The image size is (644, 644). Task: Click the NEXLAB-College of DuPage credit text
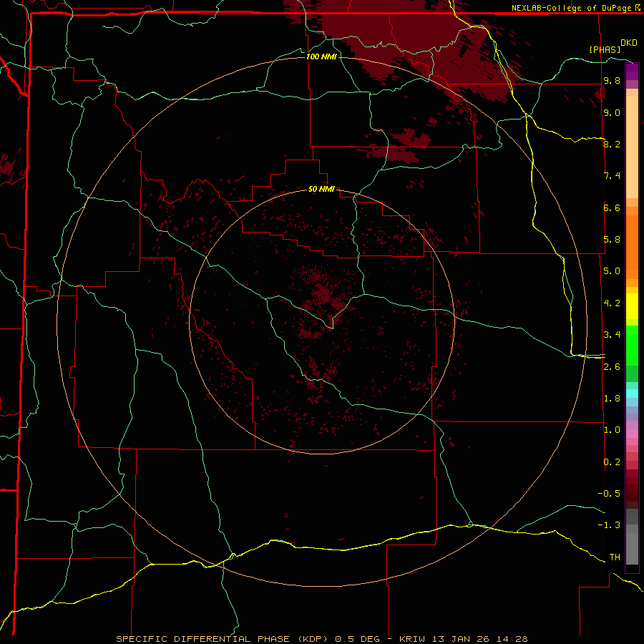(x=572, y=8)
